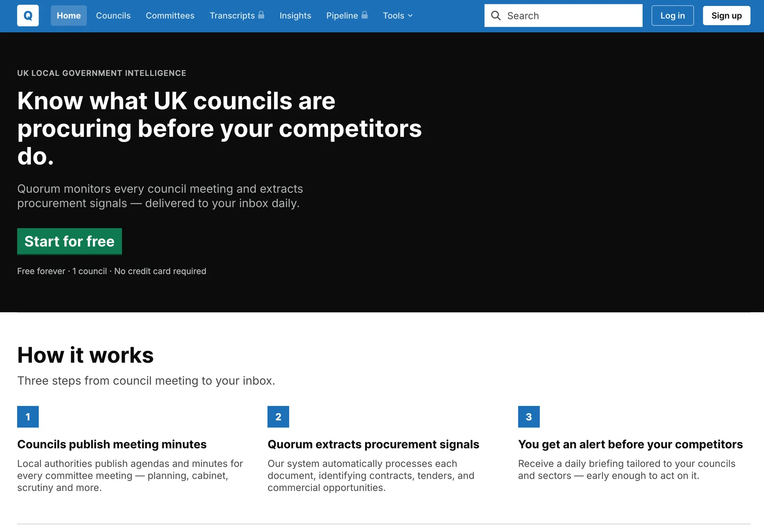
Task: Click 'Free forever · 1 council' note
Action: 112,271
